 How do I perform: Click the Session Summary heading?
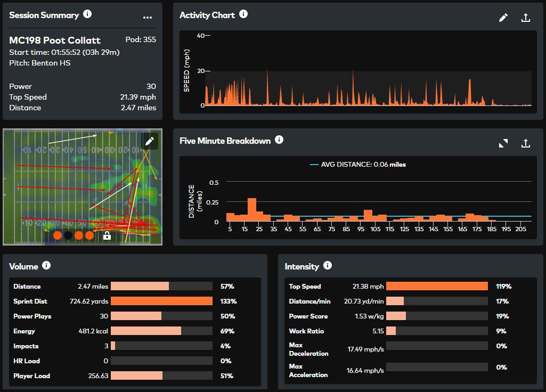tap(44, 15)
